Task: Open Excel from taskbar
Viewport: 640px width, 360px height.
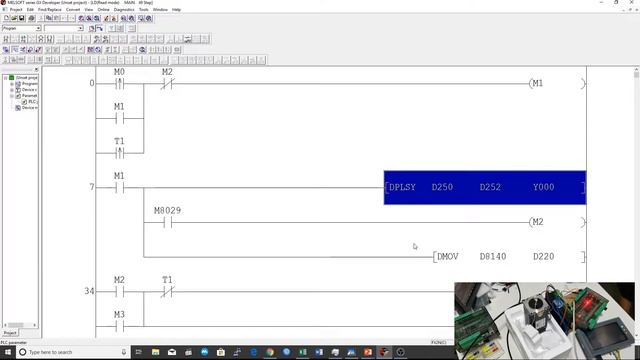Action: 302,352
